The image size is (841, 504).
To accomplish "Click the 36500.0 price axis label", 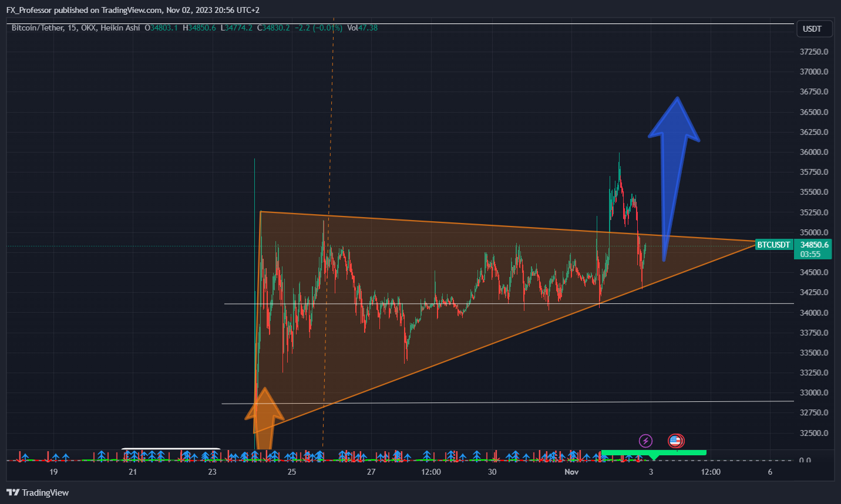I will 814,112.
